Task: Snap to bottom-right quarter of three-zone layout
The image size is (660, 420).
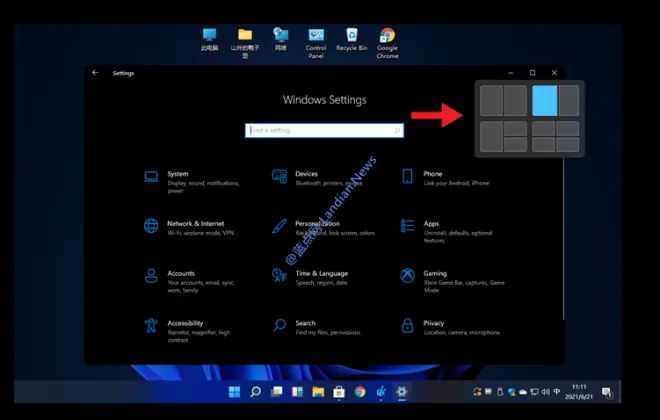Action: [x=516, y=145]
